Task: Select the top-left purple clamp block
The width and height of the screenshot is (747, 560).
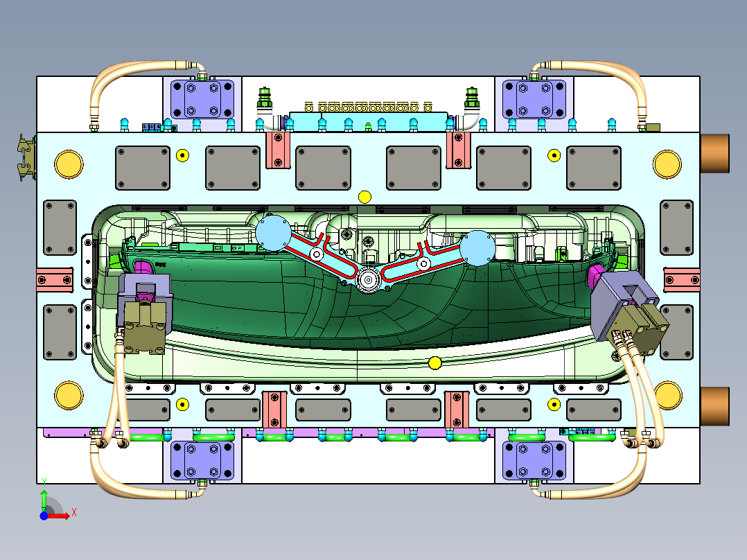Action: [x=202, y=99]
